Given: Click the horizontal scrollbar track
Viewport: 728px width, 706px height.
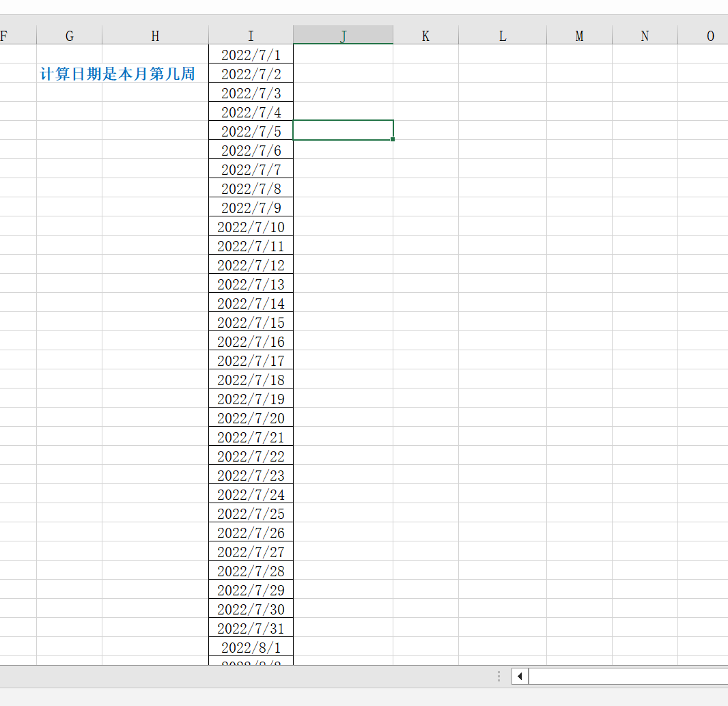Looking at the screenshot, I should tap(628, 676).
